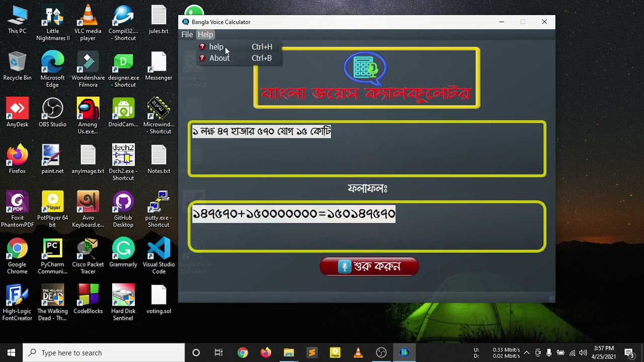Select the AnyDesk desktop icon
Viewport: 644px width, 362px height.
[x=17, y=113]
